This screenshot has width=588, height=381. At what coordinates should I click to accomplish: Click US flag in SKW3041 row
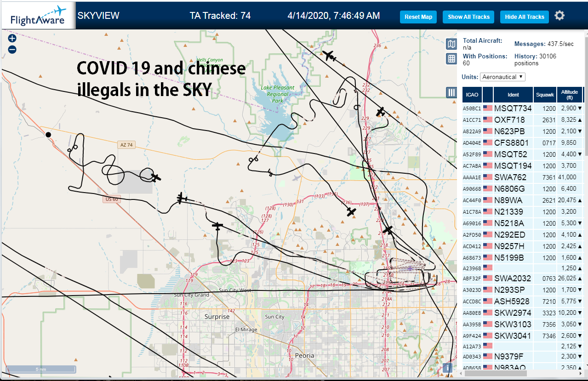point(487,336)
